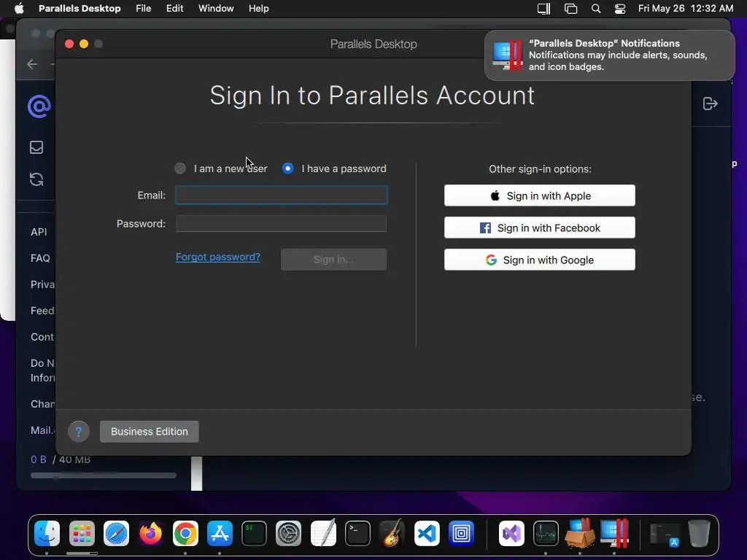This screenshot has width=747, height=560.
Task: Click the stacked windows icon in menu bar
Action: point(570,9)
